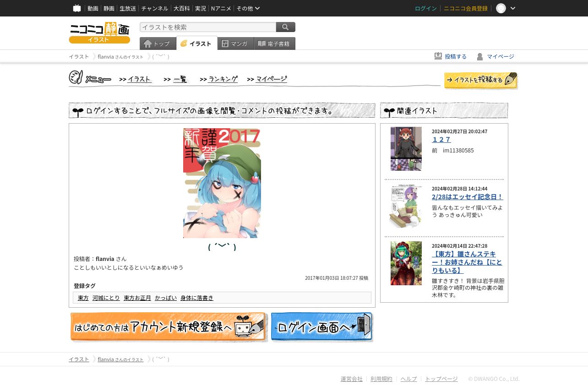Click the 河城にとり tag
Screen dimensions: 588x391
(x=106, y=298)
